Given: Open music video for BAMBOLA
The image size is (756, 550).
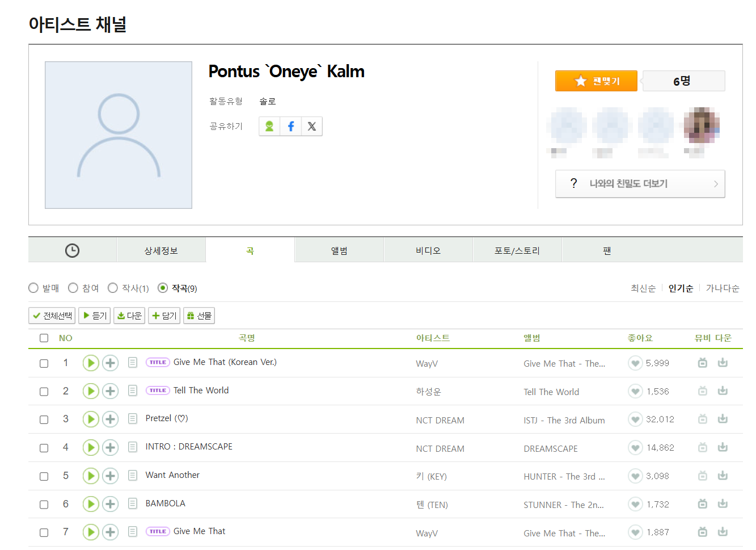Looking at the screenshot, I should point(702,504).
